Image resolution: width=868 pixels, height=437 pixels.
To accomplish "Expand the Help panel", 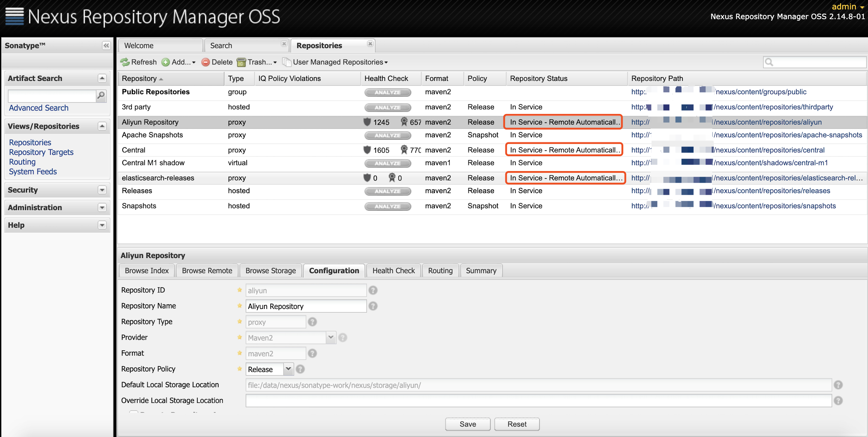I will [102, 225].
